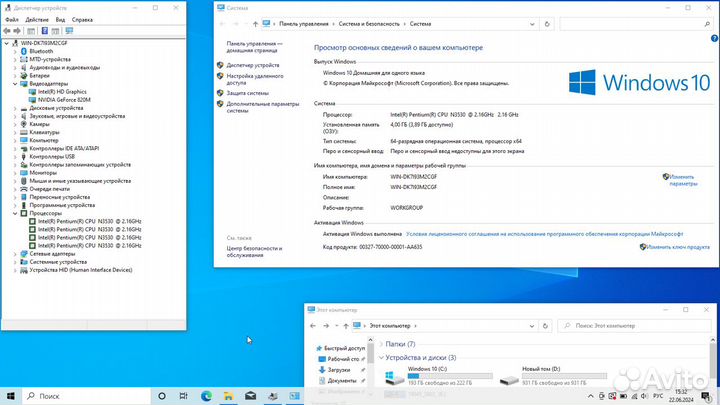Click Back arrow in Device Manager toolbar
This screenshot has width=720, height=405.
(x=6, y=31)
